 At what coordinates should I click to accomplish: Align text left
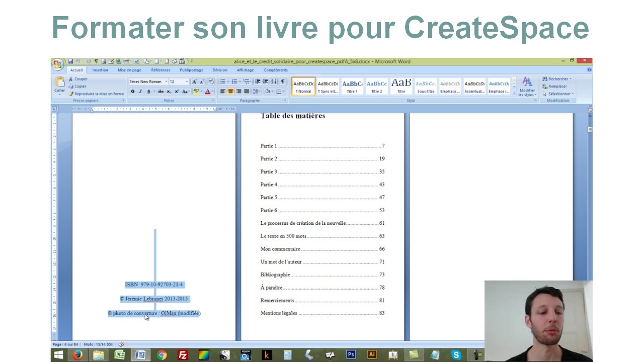[x=223, y=92]
